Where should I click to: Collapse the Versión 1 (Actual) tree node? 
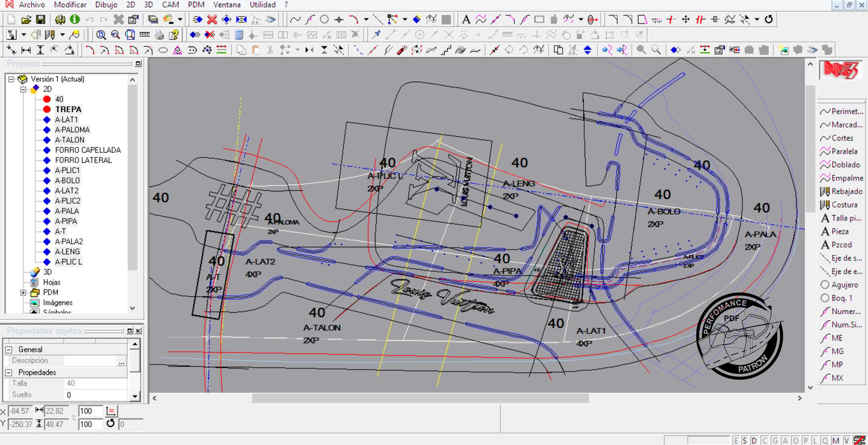coord(11,79)
